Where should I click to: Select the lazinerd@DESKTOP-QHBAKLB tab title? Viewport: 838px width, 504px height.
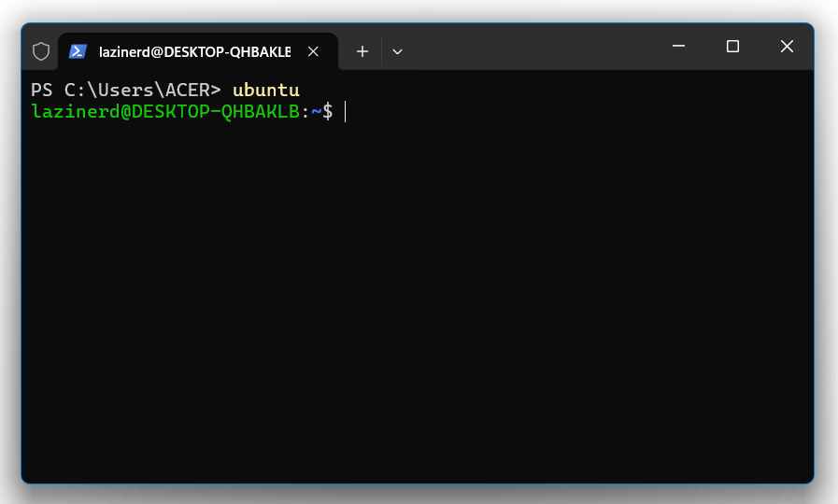click(194, 51)
